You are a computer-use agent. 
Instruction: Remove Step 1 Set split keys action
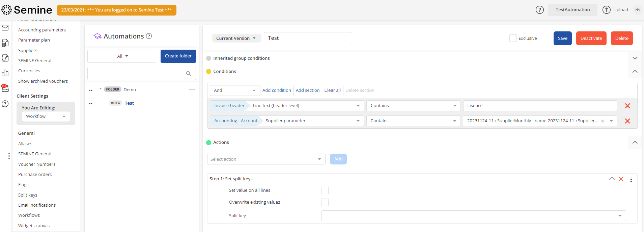(621, 179)
